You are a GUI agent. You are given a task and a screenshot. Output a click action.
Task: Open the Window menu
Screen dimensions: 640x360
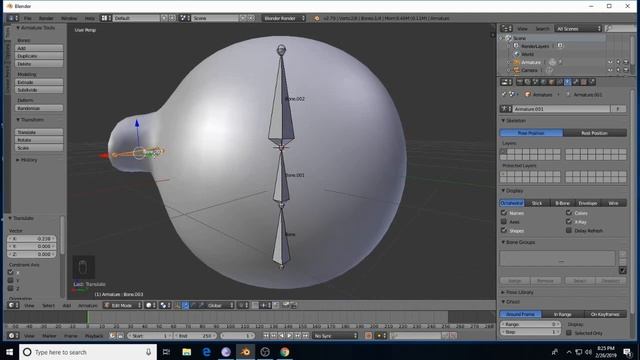point(69,18)
